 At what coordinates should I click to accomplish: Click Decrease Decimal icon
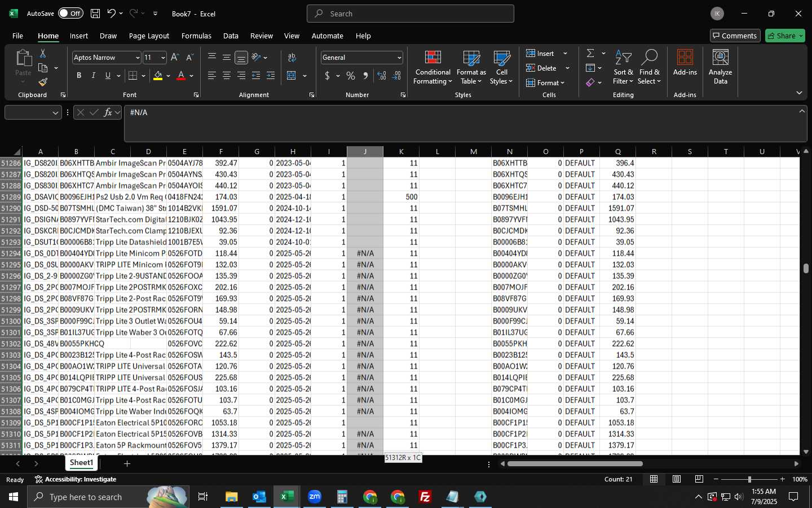coord(396,76)
